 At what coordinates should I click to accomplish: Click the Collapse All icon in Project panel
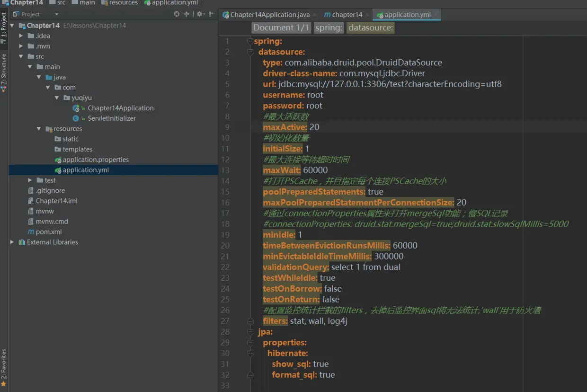[x=187, y=14]
